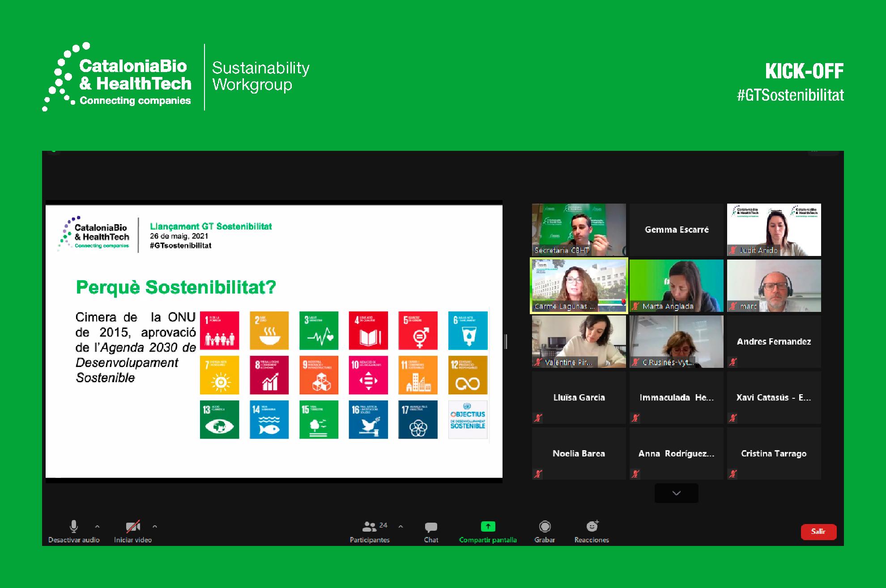The width and height of the screenshot is (886, 588).
Task: Click SDG 11 sustainable cities icon
Action: click(418, 375)
